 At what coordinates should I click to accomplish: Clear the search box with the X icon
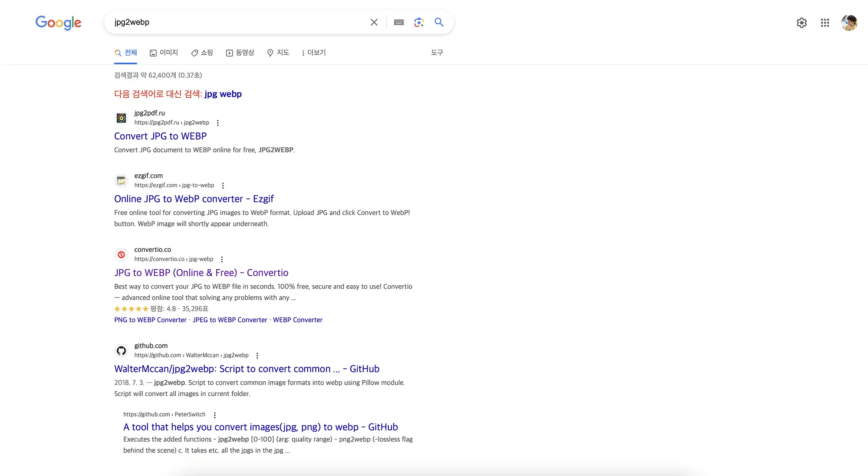(374, 22)
